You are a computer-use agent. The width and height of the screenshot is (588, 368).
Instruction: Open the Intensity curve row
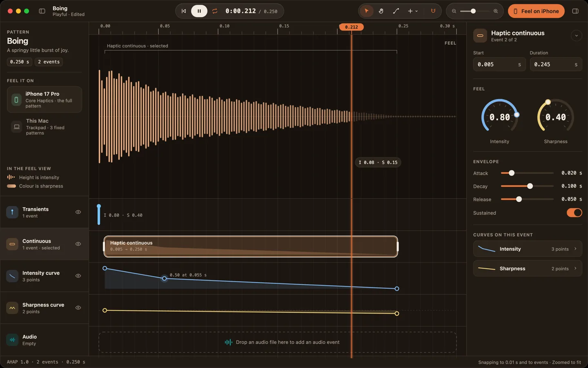click(x=528, y=249)
